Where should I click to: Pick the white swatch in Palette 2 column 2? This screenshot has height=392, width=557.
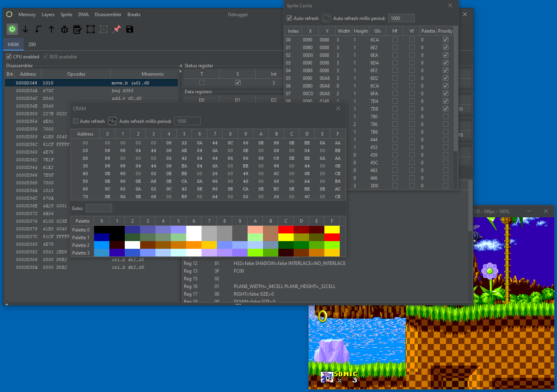click(132, 245)
